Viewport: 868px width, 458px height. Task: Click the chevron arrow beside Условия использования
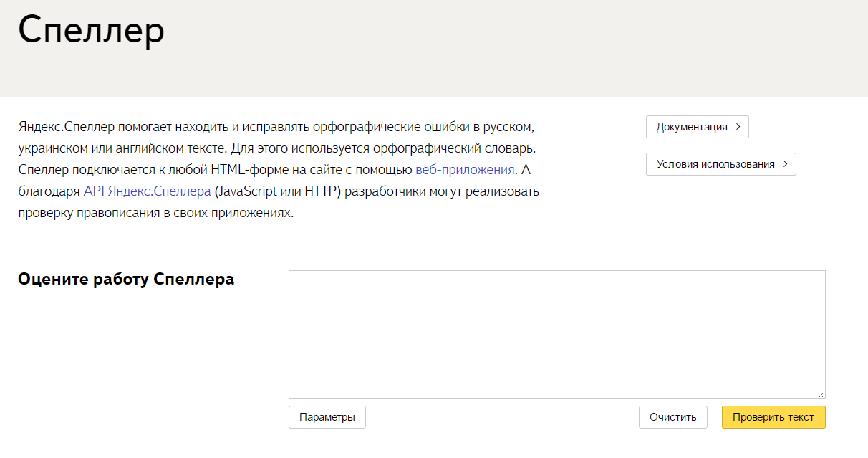click(x=785, y=164)
